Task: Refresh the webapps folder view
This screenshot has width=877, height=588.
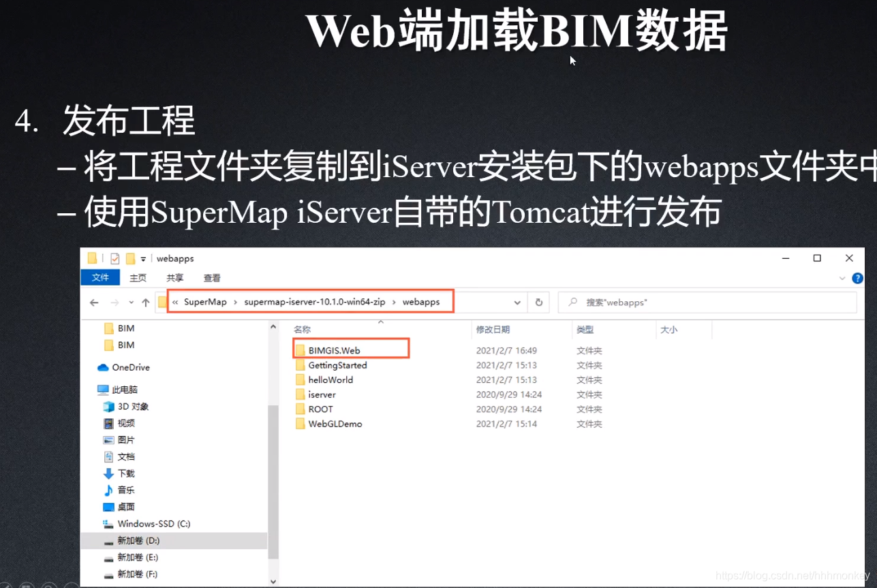Action: [x=539, y=303]
